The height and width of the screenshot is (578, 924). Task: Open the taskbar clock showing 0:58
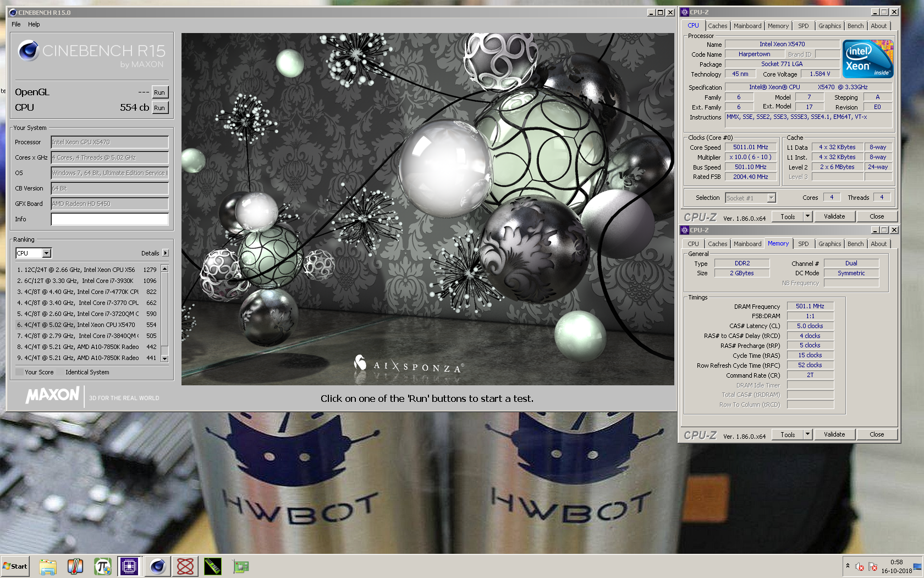click(x=897, y=566)
